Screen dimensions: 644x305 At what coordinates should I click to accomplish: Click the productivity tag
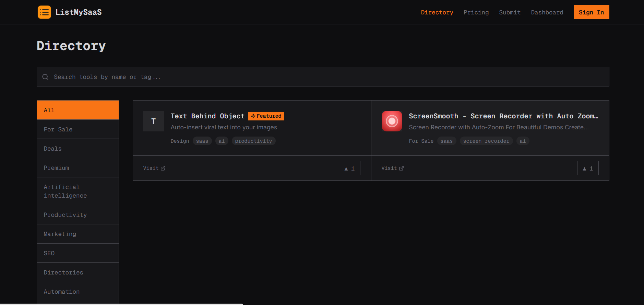point(253,141)
